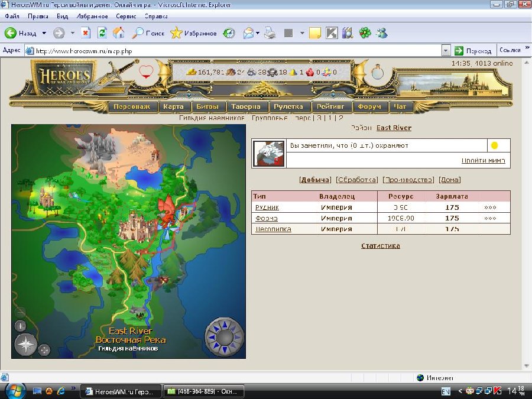Viewport: 532px width, 399px height.
Task: Open the Форум tab
Action: (x=369, y=106)
